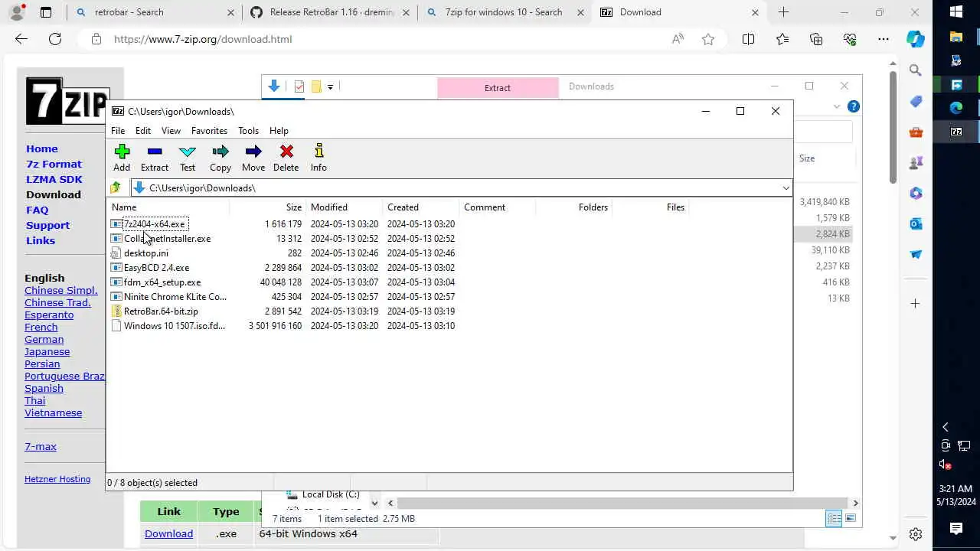Open the Outlook icon in the Edge sidebar
The height and width of the screenshot is (551, 980).
[916, 223]
